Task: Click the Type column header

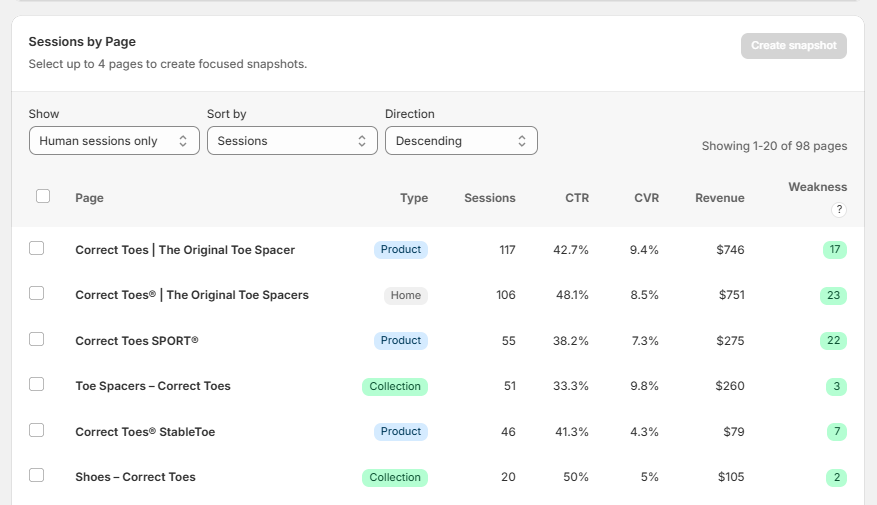Action: click(414, 198)
